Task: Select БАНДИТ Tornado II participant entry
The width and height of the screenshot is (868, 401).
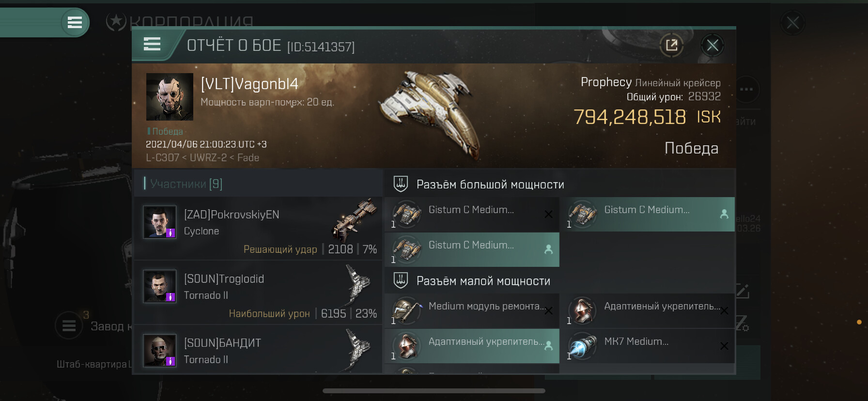Action: [x=258, y=350]
